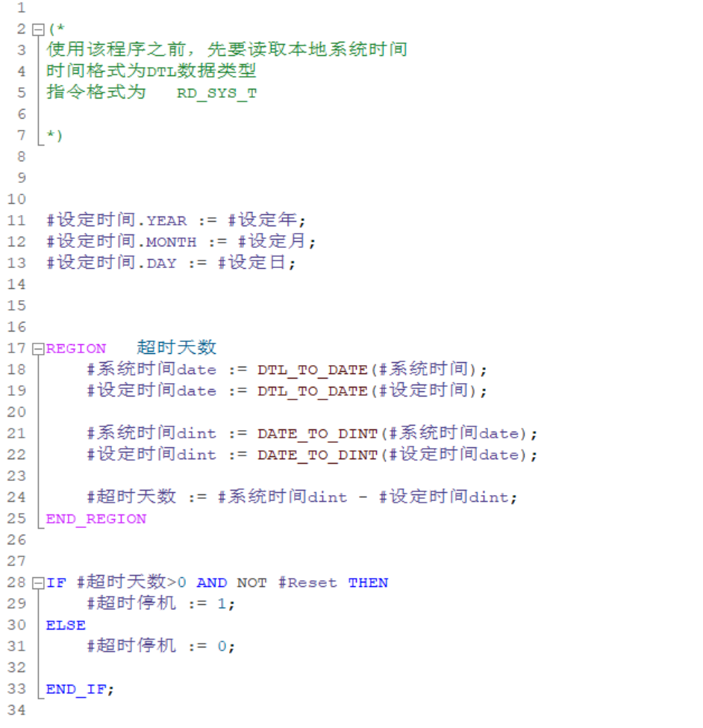
Task: Collapse the comment block fold at line 2
Action: point(38,29)
